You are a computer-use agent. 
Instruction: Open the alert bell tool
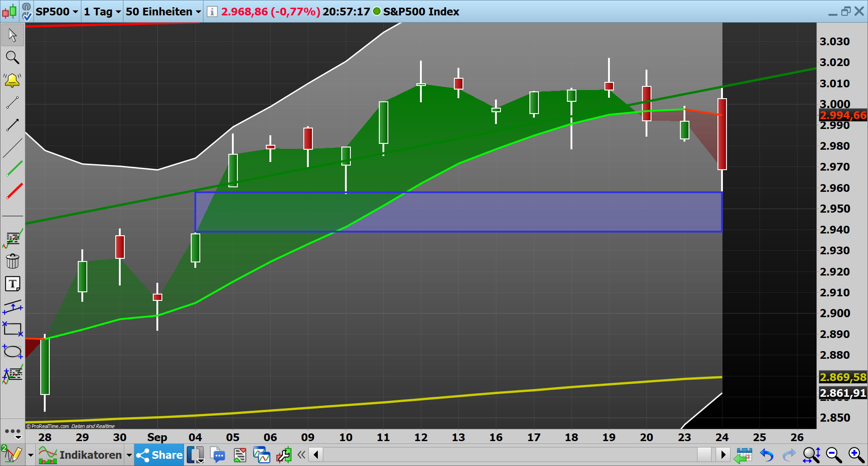(x=13, y=80)
